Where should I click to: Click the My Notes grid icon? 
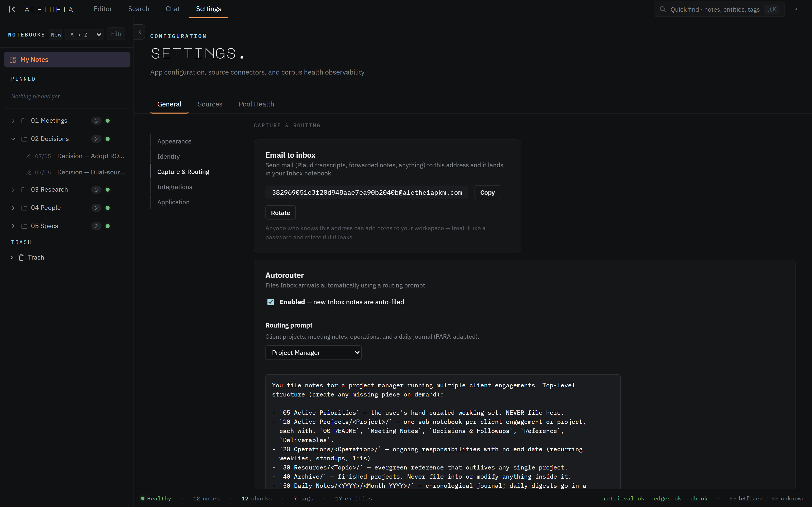click(13, 60)
